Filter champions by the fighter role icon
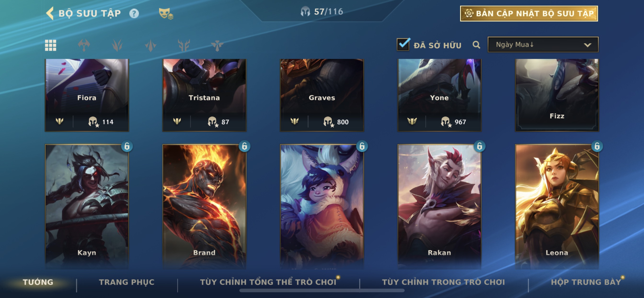The width and height of the screenshot is (644, 298). [84, 45]
